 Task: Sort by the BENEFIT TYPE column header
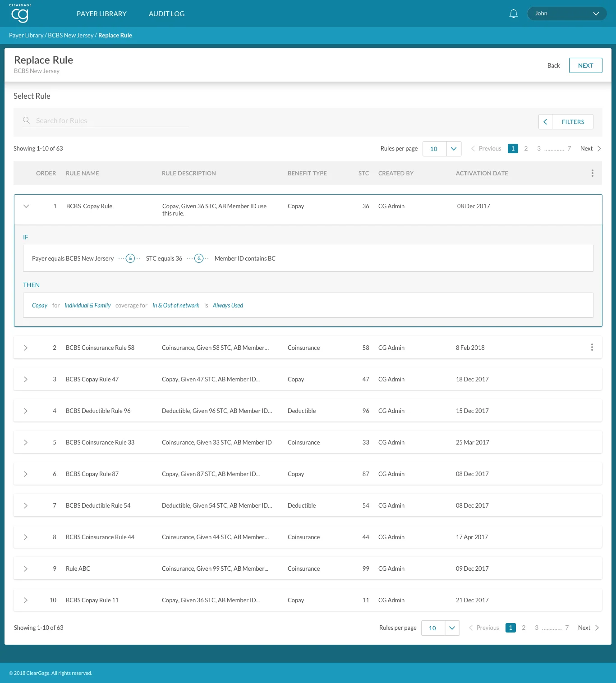click(x=307, y=173)
